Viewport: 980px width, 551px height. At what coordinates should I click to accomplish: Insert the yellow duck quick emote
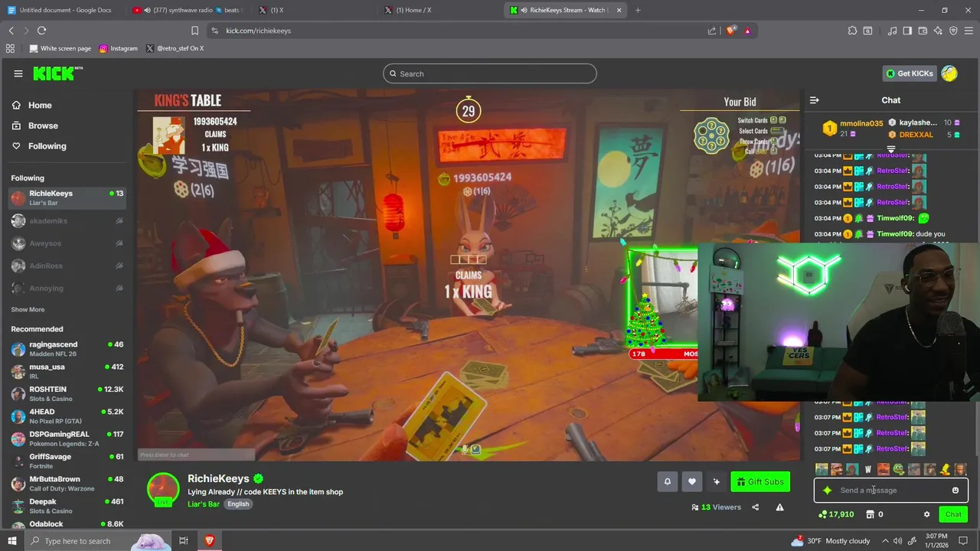click(x=945, y=469)
